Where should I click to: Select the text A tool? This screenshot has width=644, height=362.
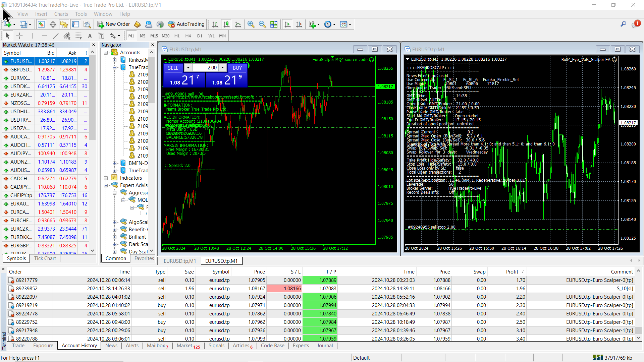point(90,36)
